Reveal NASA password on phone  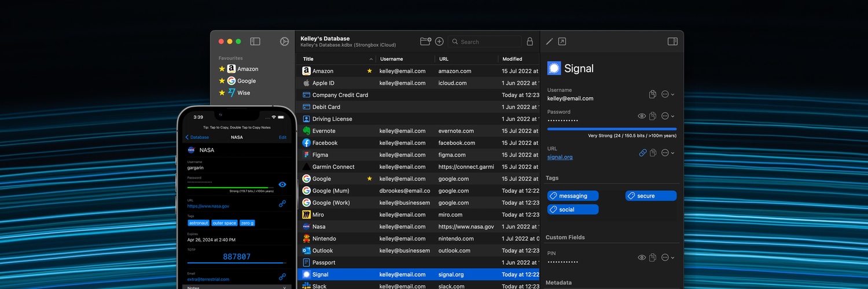(282, 184)
